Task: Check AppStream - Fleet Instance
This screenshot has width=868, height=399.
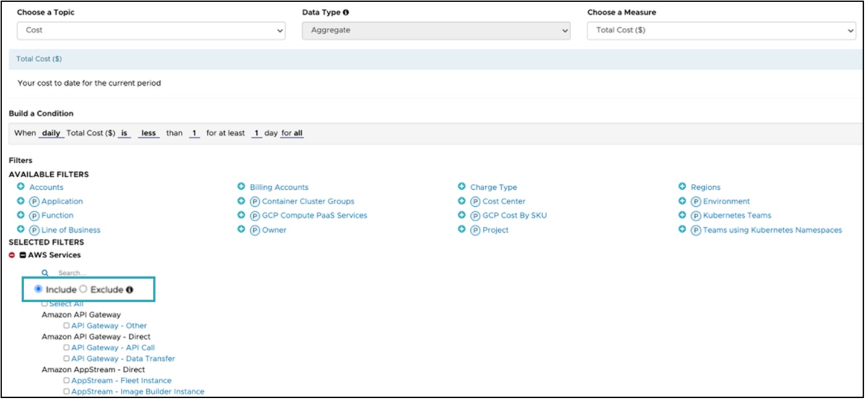Action: [66, 380]
